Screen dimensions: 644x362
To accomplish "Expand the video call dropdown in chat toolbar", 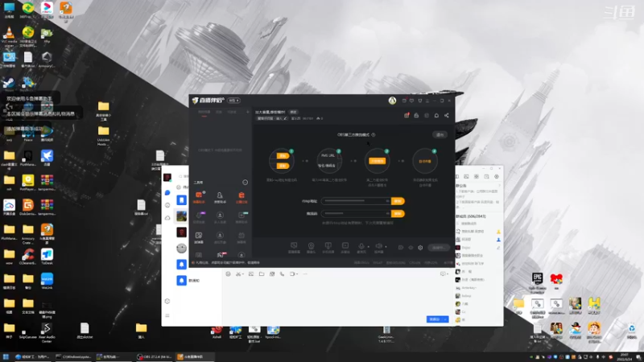I will coord(297,274).
